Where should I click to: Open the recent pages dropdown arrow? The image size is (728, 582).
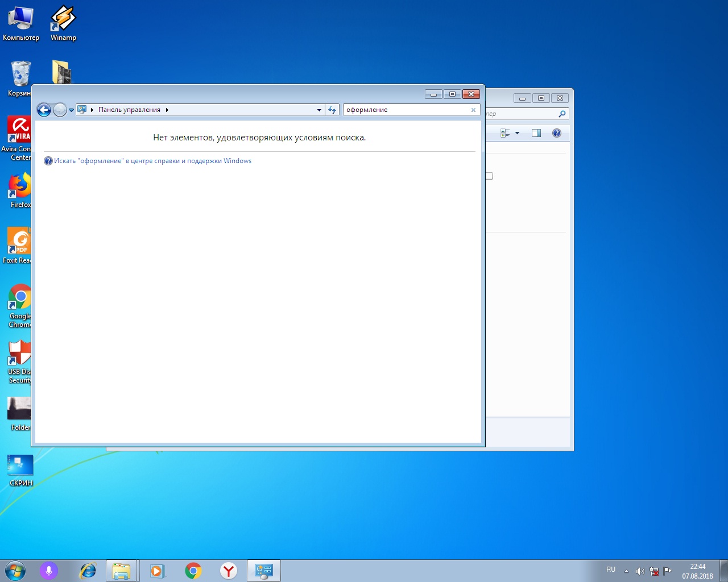click(71, 110)
